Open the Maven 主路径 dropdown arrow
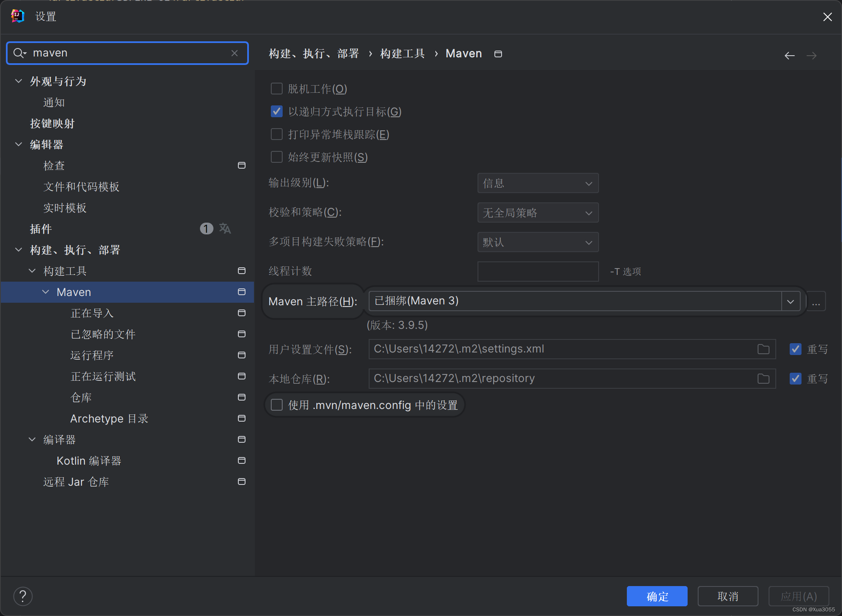The height and width of the screenshot is (616, 842). tap(791, 301)
